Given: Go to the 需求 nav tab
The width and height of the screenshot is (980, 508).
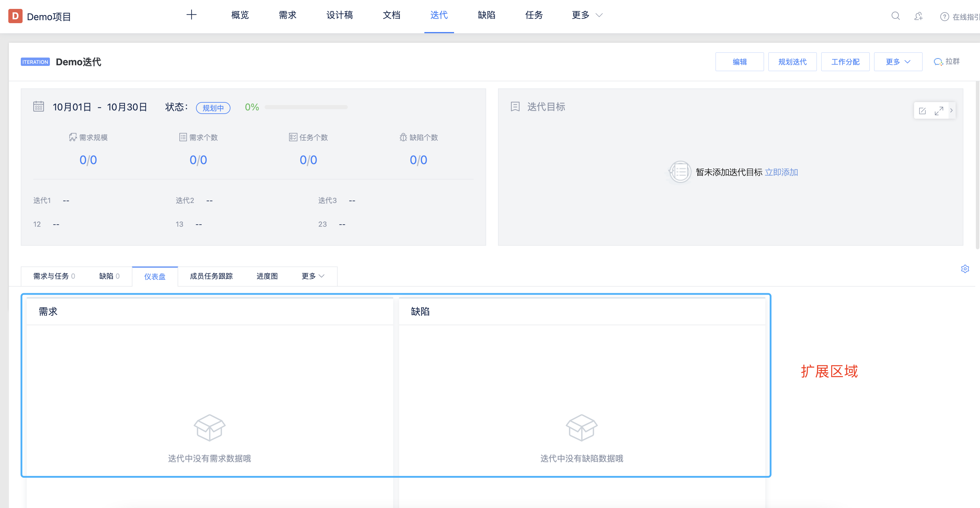Looking at the screenshot, I should pos(287,15).
